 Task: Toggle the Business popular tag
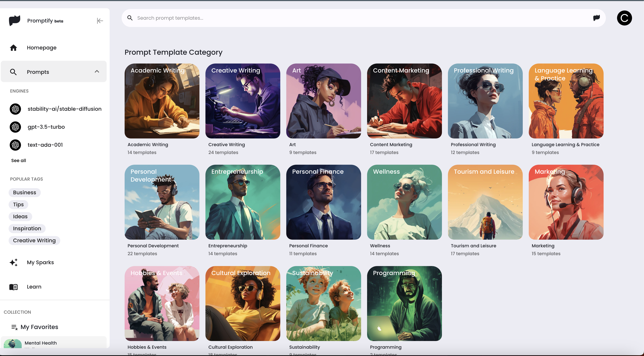pyautogui.click(x=24, y=192)
